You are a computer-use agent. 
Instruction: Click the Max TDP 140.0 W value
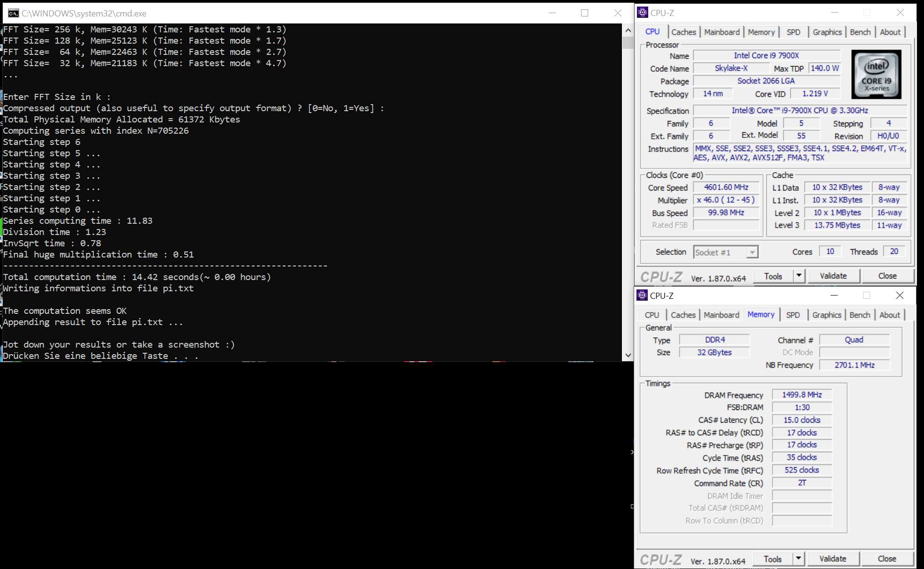(x=825, y=68)
